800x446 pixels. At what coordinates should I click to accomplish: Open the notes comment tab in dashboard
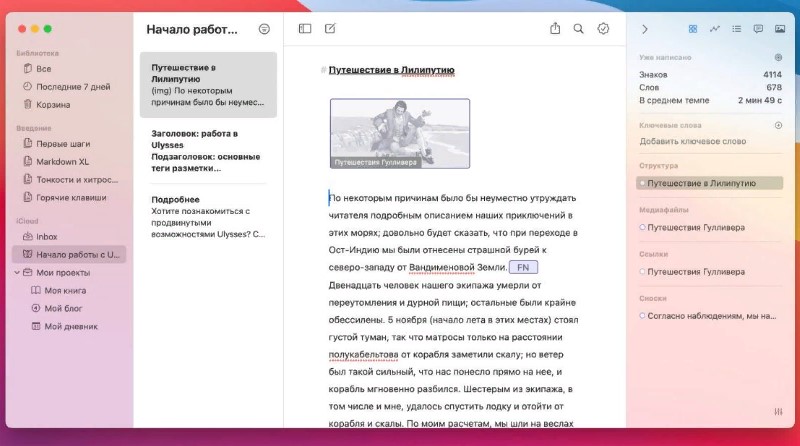pos(758,29)
